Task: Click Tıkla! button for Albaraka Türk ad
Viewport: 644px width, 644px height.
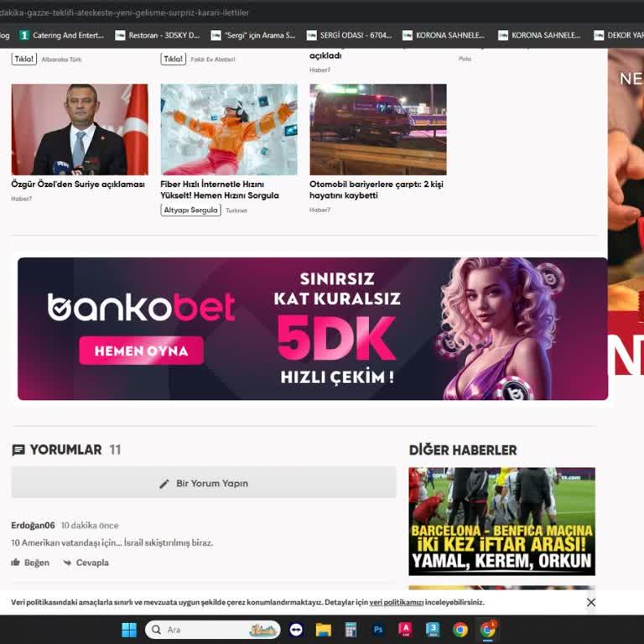Action: click(23, 60)
